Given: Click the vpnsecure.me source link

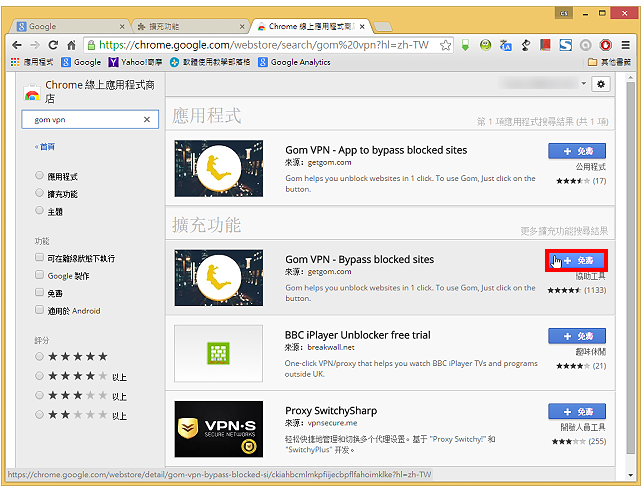Looking at the screenshot, I should point(332,423).
